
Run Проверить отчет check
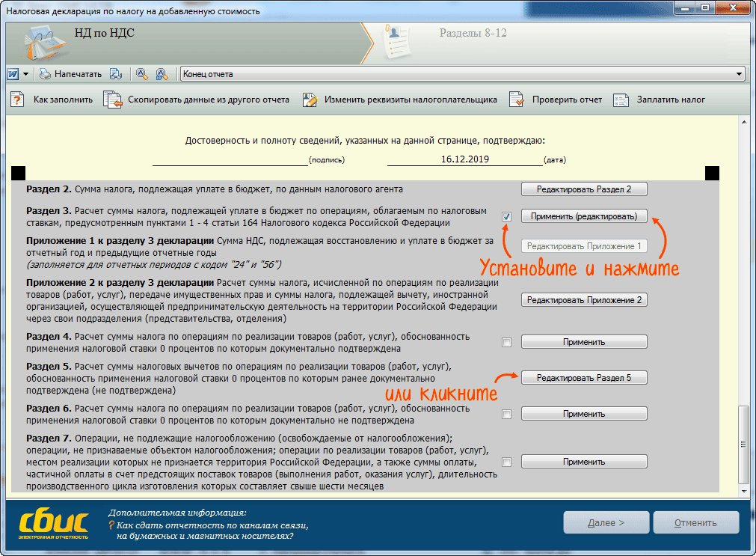point(556,100)
